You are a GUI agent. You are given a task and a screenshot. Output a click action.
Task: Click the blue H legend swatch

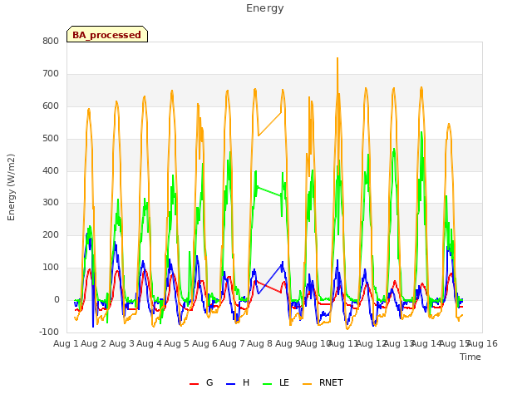pyautogui.click(x=230, y=384)
